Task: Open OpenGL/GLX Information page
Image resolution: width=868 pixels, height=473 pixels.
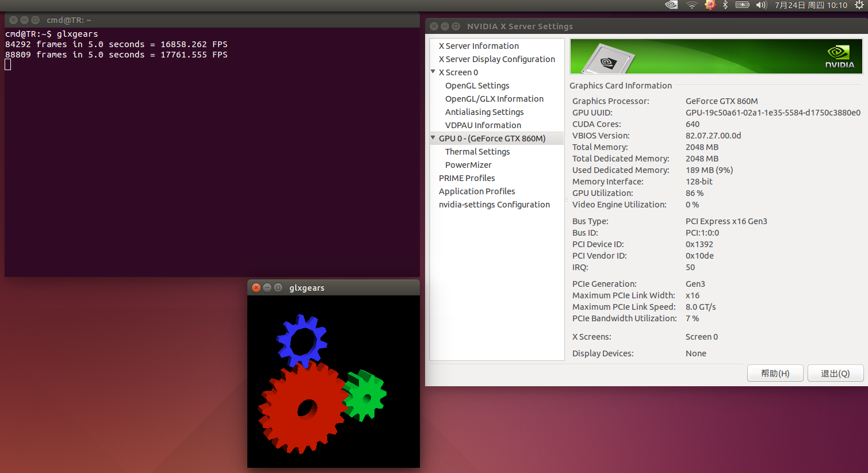Action: [494, 99]
